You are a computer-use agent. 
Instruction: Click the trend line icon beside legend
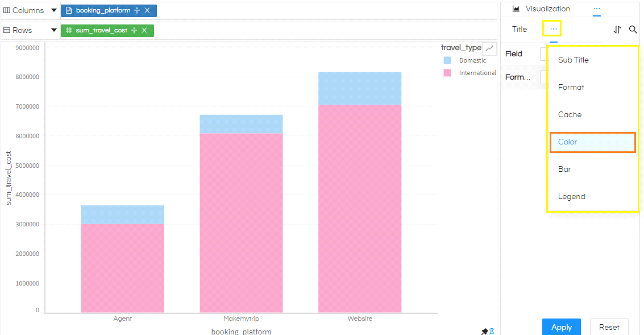(x=489, y=48)
